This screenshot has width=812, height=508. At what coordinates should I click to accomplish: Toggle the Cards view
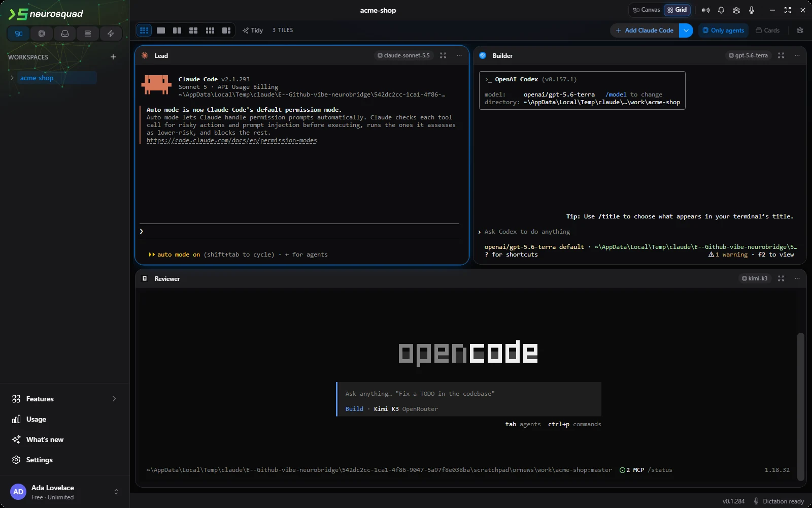click(x=767, y=30)
